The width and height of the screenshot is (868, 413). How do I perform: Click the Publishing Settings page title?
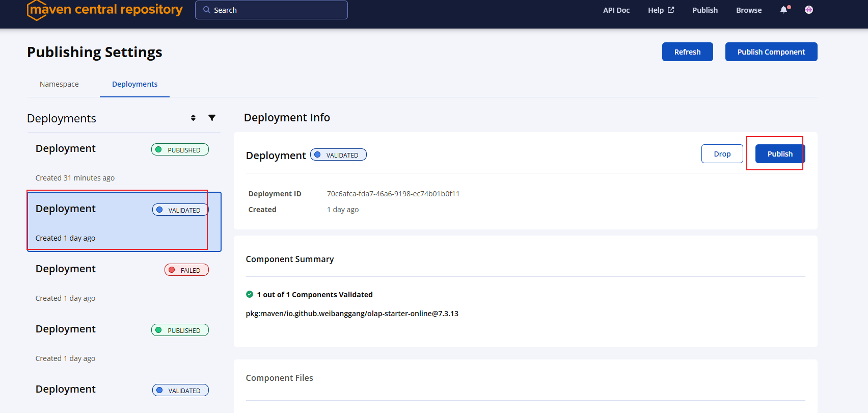tap(95, 53)
